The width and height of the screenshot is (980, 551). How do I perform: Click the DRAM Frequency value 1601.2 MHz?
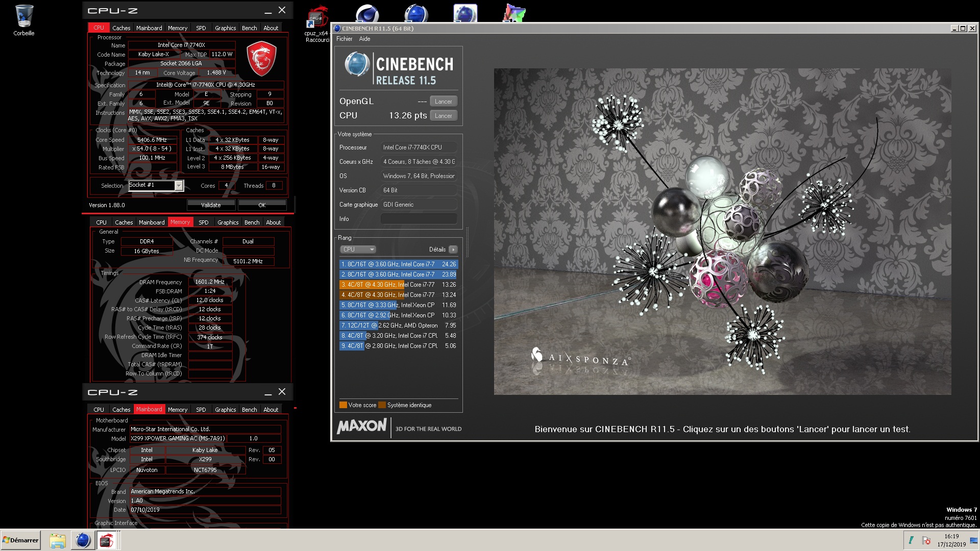pyautogui.click(x=210, y=282)
